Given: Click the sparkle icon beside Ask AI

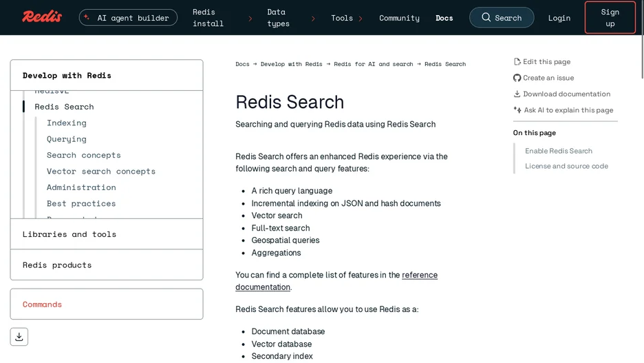Looking at the screenshot, I should click(x=517, y=110).
